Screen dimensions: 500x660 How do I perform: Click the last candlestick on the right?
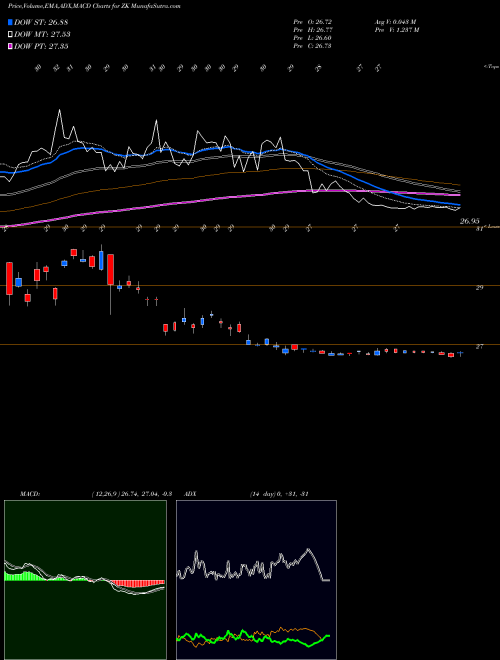pos(460,353)
